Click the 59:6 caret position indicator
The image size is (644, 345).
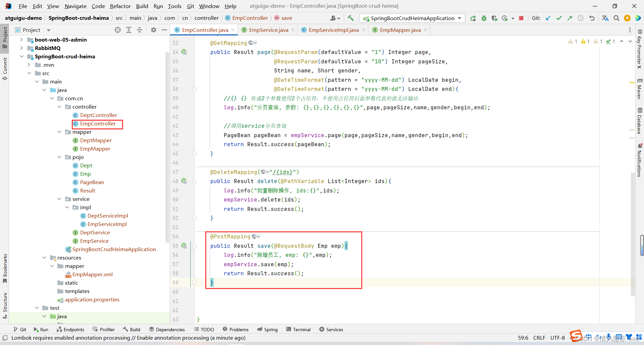coord(523,338)
